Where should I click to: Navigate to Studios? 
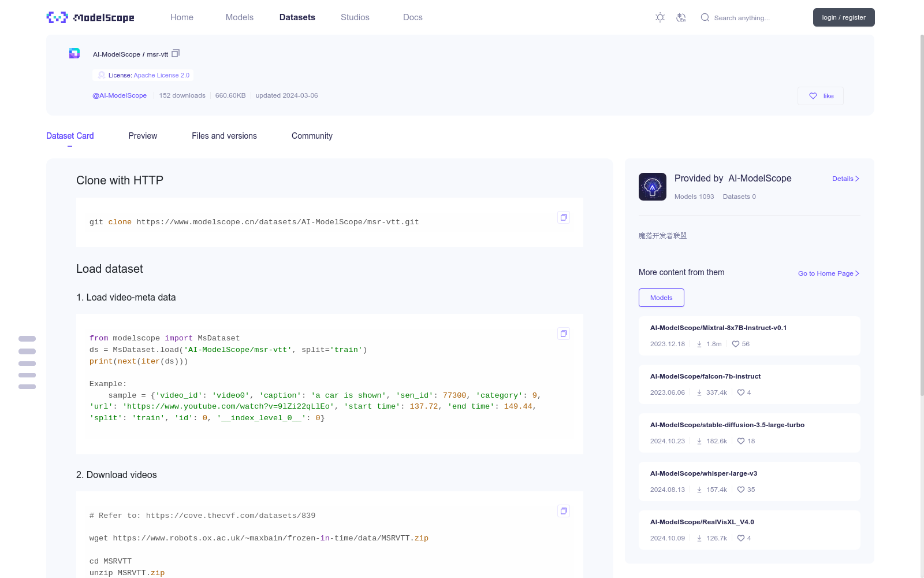click(355, 17)
